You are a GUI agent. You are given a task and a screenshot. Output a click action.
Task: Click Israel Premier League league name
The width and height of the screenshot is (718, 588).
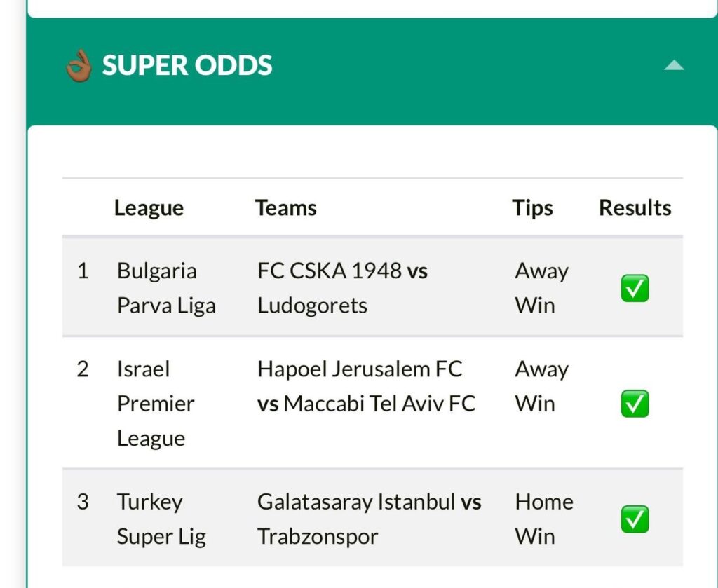tap(156, 404)
